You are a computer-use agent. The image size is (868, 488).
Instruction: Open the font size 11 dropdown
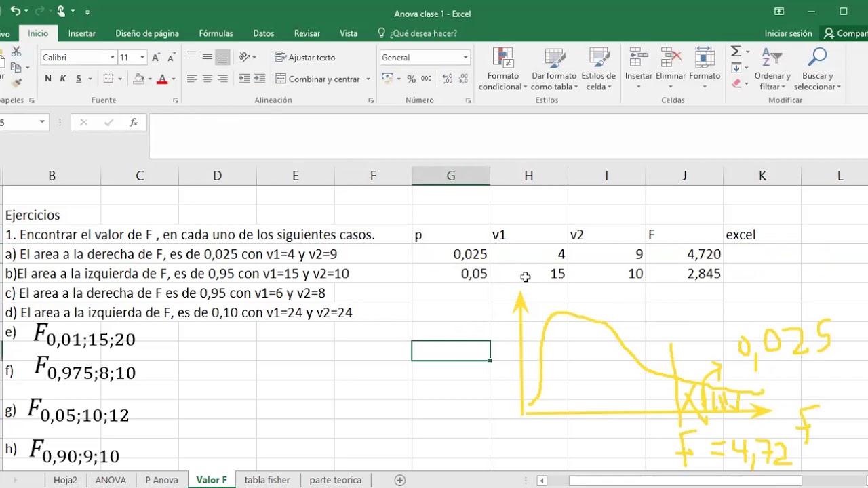(x=142, y=58)
